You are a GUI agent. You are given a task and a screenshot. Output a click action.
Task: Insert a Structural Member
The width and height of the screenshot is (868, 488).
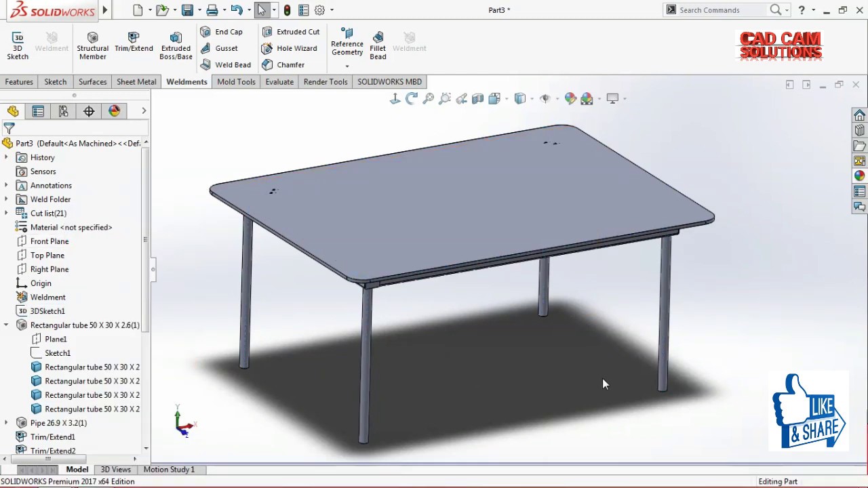click(x=92, y=46)
